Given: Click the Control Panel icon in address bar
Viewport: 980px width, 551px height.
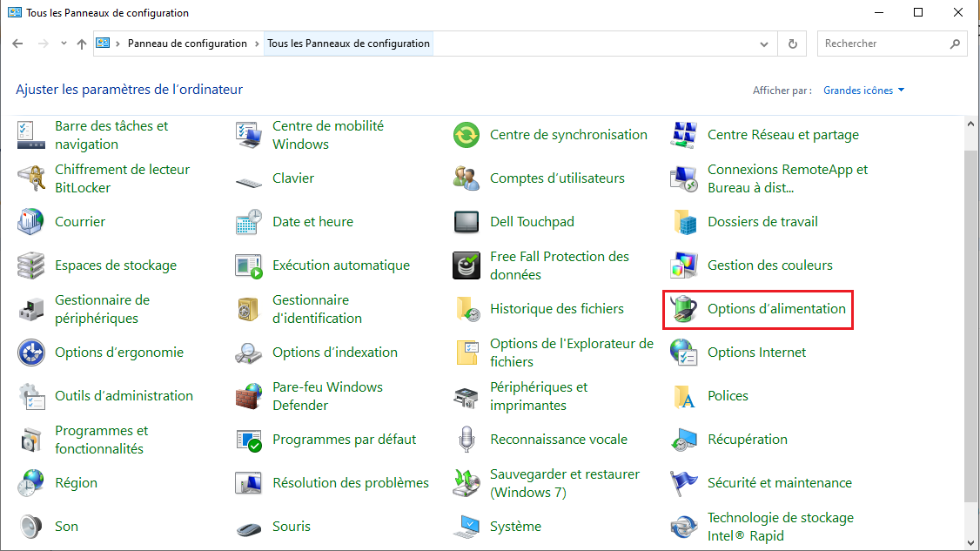Looking at the screenshot, I should (103, 44).
